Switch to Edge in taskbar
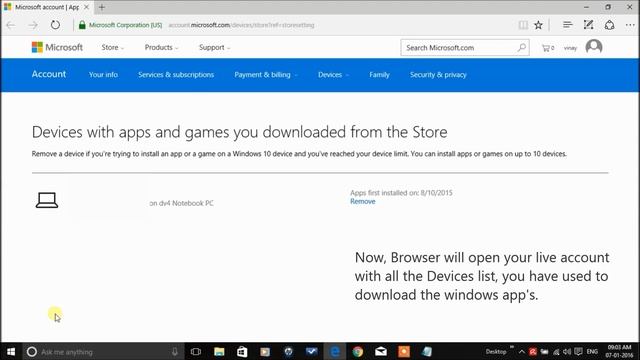Image resolution: width=640 pixels, height=360 pixels. point(335,352)
